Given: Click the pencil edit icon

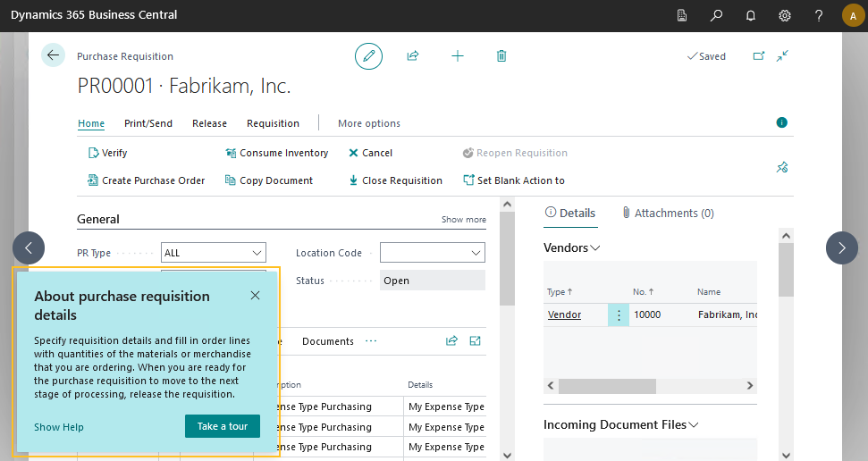Looking at the screenshot, I should pos(368,56).
